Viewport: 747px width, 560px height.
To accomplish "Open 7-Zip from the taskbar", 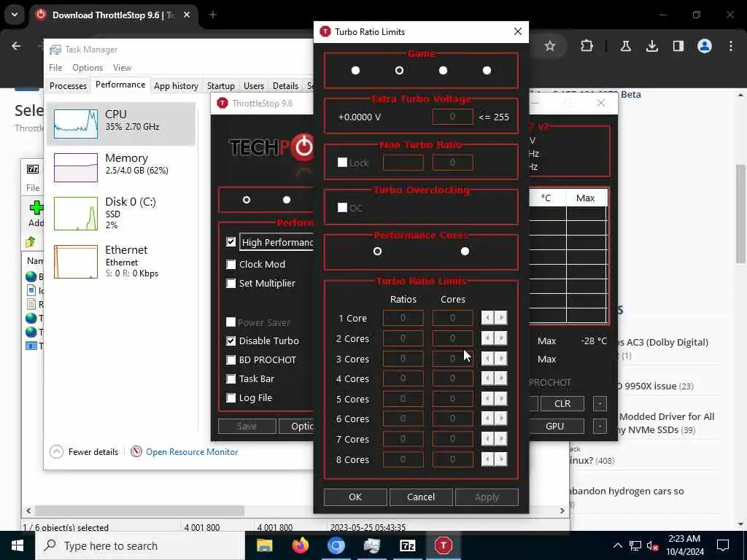I will 407,545.
